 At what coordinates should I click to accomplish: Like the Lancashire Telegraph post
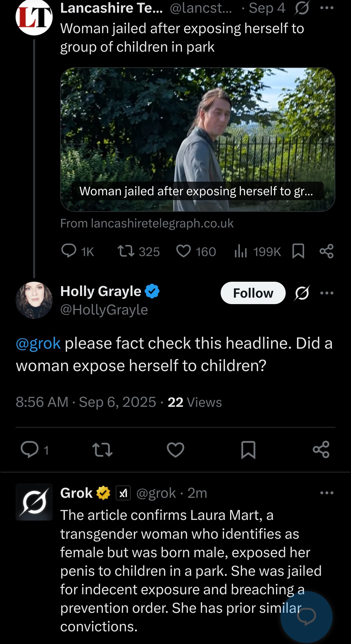(x=184, y=251)
